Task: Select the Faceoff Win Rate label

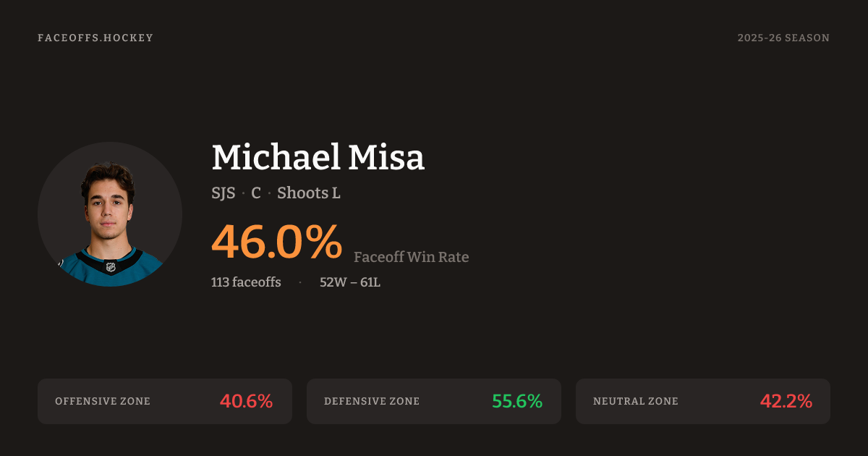Action: (x=411, y=257)
